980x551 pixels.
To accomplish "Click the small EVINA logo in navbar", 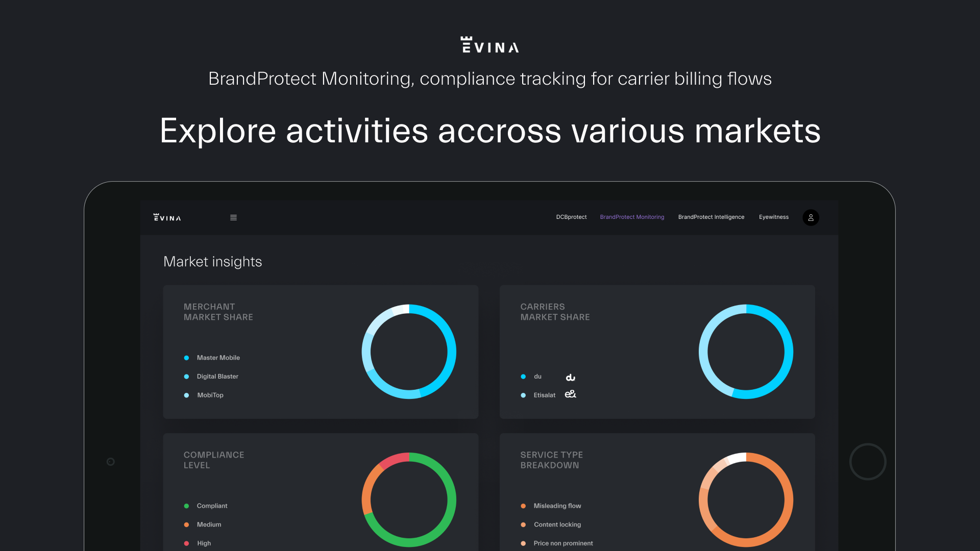I will [167, 218].
